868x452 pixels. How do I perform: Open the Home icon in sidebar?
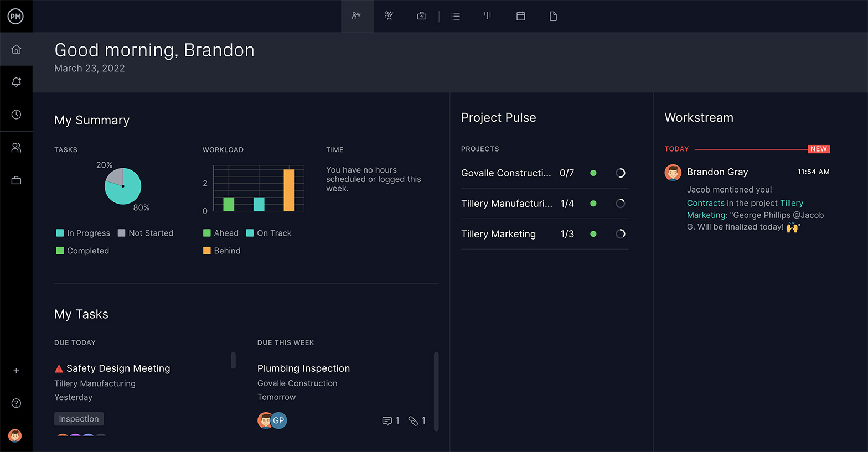coord(16,49)
